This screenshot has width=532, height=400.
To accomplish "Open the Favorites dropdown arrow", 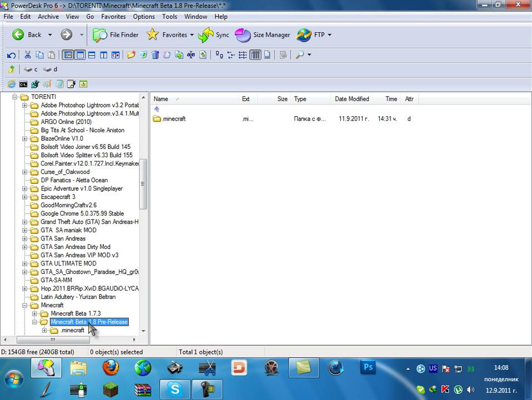I will pyautogui.click(x=192, y=35).
